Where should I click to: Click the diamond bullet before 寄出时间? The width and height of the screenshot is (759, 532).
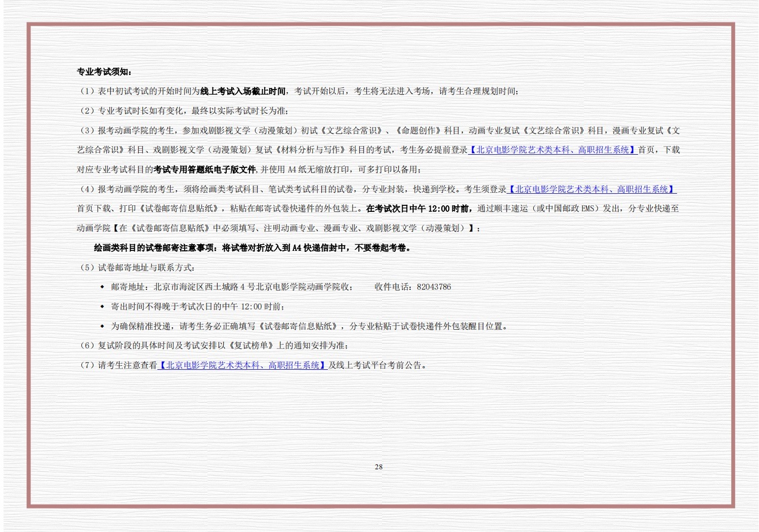point(102,306)
